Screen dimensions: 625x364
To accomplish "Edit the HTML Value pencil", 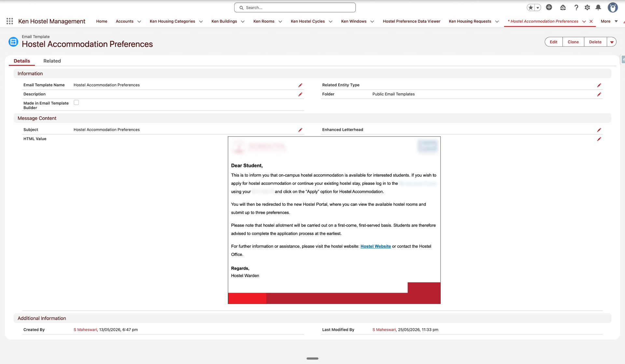I will point(599,139).
